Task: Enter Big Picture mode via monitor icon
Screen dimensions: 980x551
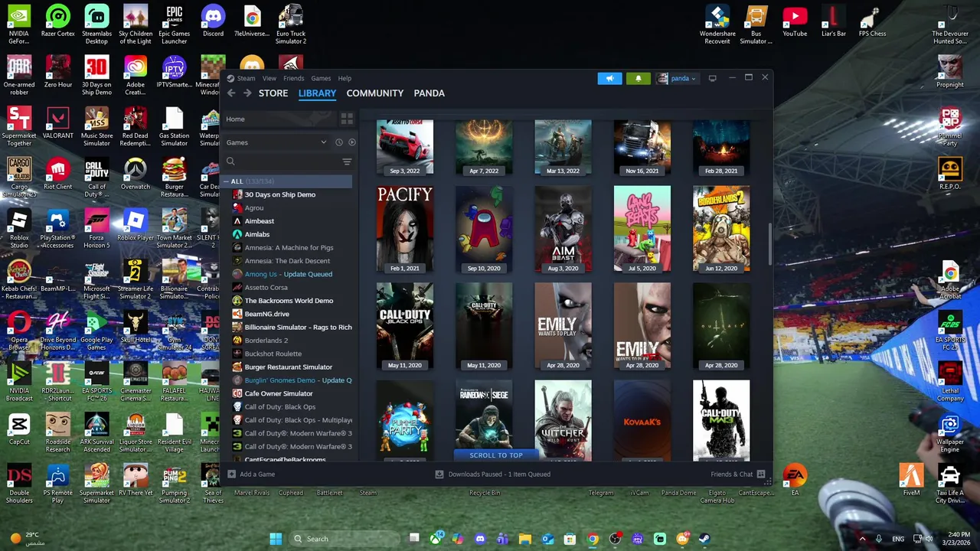Action: pyautogui.click(x=712, y=78)
